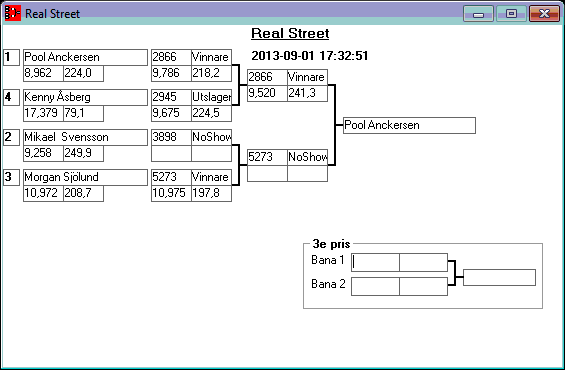Select the Pool Anckersen name field in row 1
565x370 pixels.
tap(85, 57)
